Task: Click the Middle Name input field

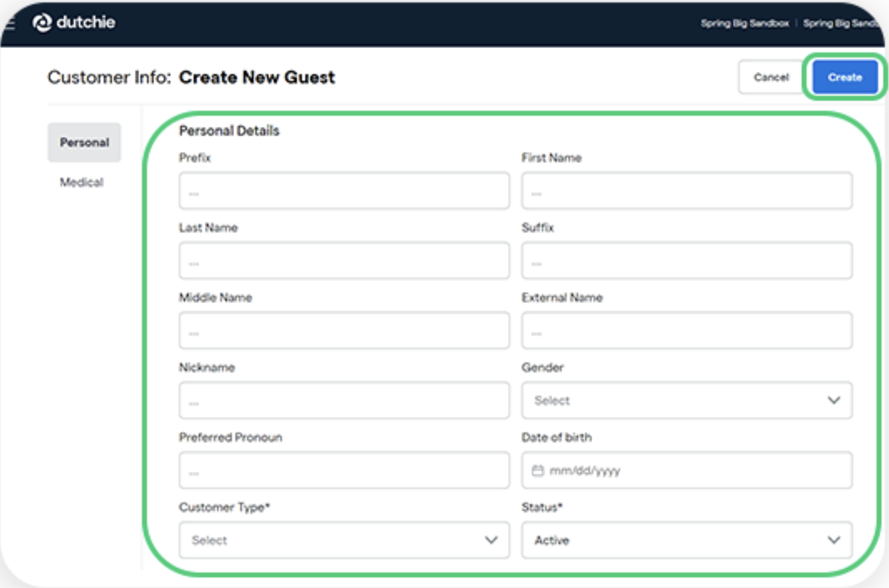Action: point(344,330)
